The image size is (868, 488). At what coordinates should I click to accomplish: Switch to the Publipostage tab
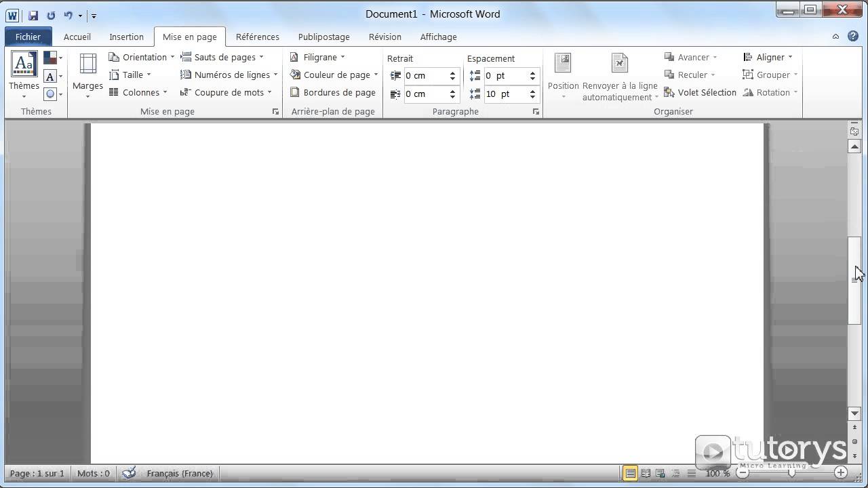pos(324,37)
